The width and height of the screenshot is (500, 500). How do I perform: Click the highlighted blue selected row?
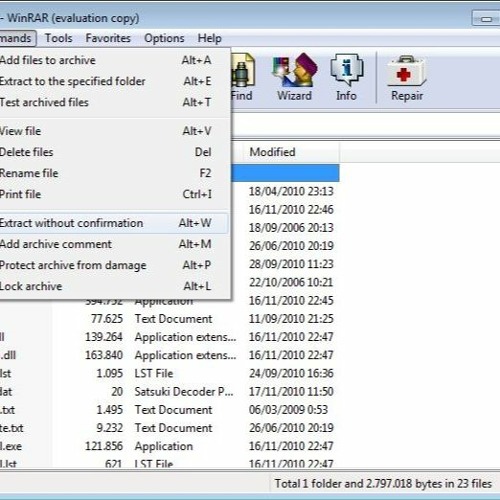pos(285,173)
